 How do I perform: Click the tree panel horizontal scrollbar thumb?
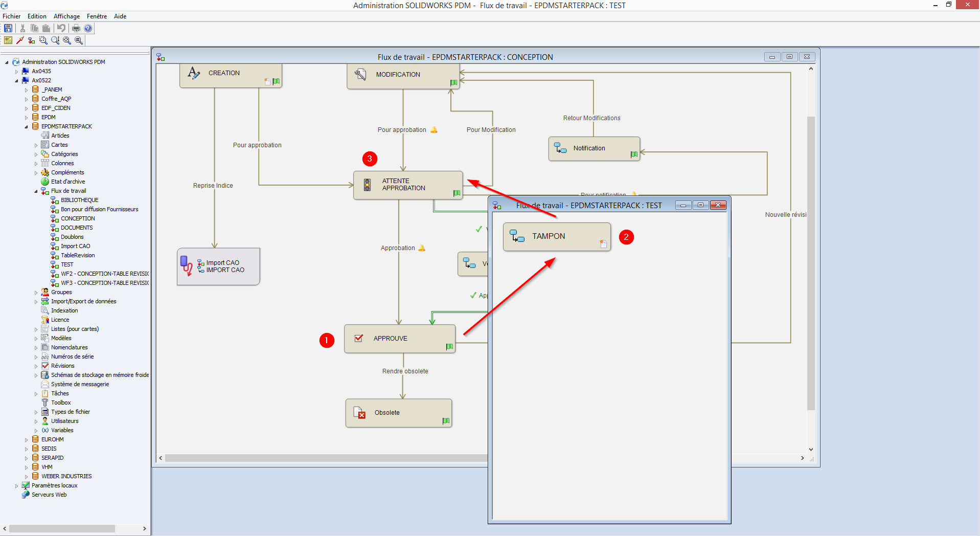coord(62,528)
